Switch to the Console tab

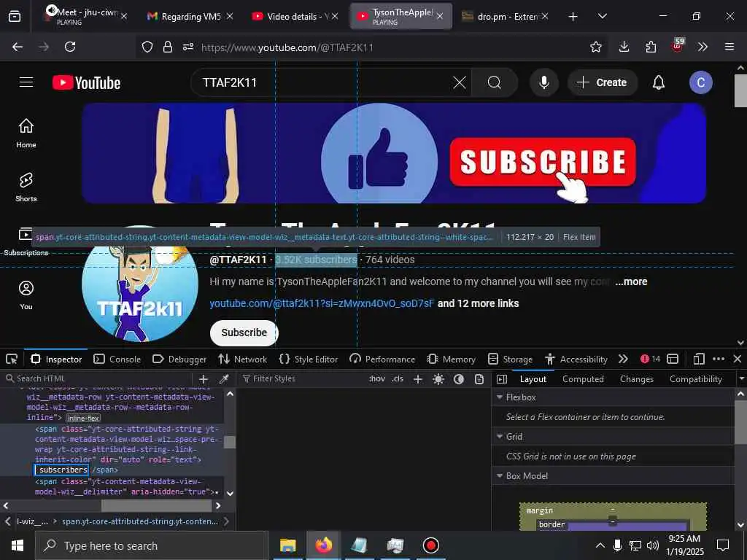coord(117,359)
